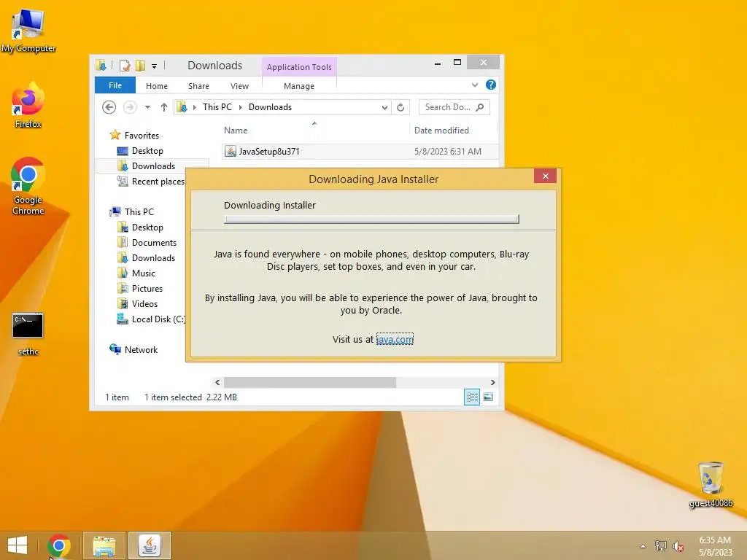Open Google Chrome desktop shortcut
Viewport: 747px width, 560px height.
(x=28, y=186)
